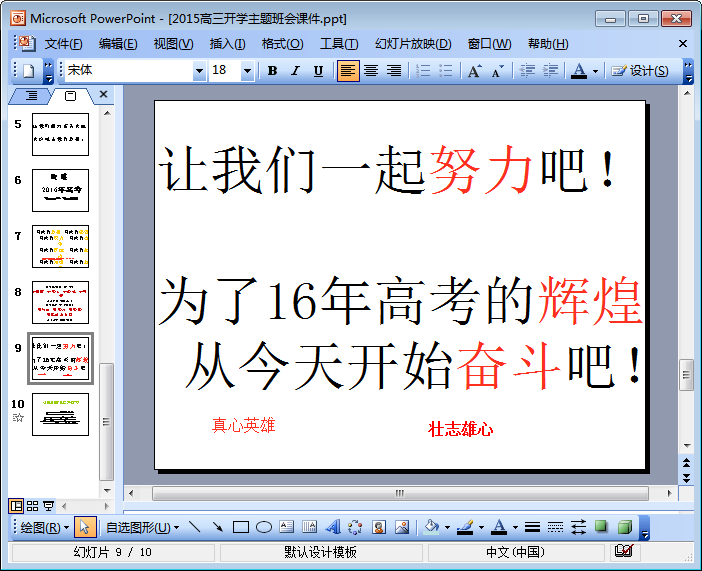Open 自选图形(U) AutoShapes menu
The height and width of the screenshot is (571, 702).
pos(142,528)
